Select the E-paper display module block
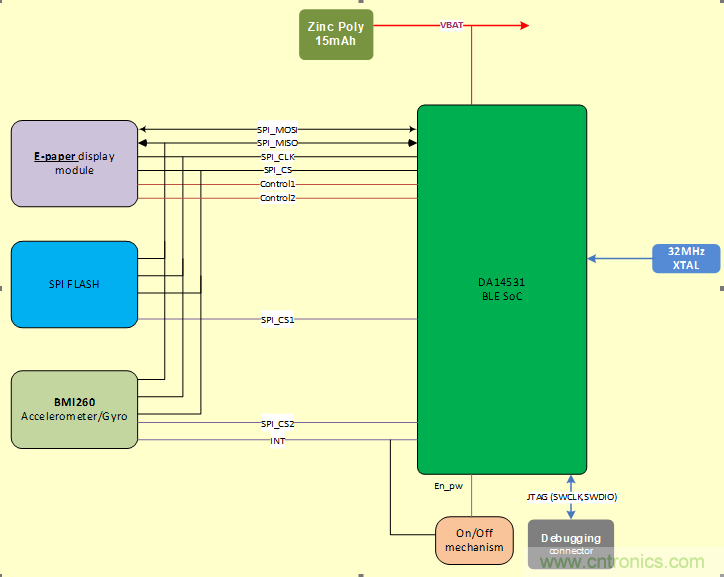This screenshot has height=577, width=724. 75,164
